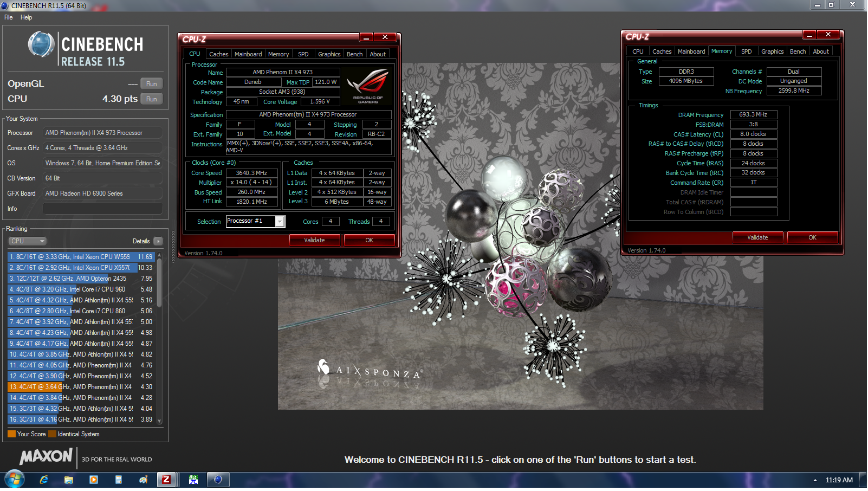Viewport: 868px width, 491px height.
Task: Click the Bus Speed value 260.0 MHz
Action: 251,192
